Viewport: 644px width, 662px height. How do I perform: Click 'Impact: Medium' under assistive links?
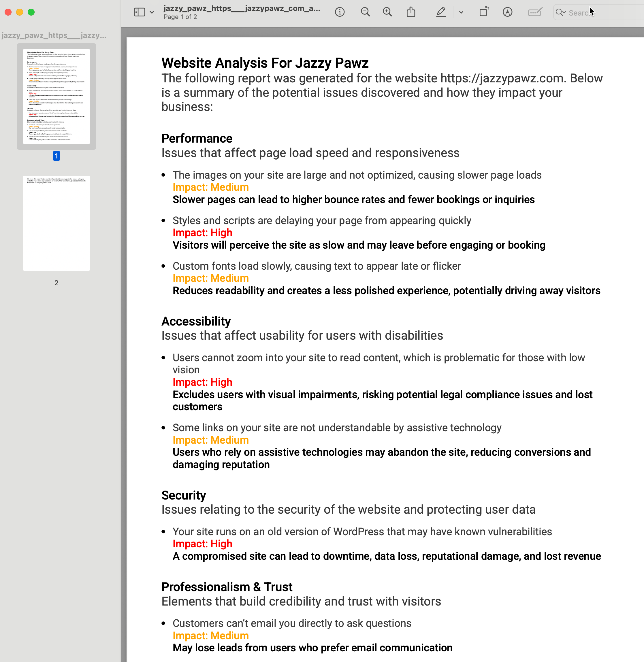[x=211, y=440]
